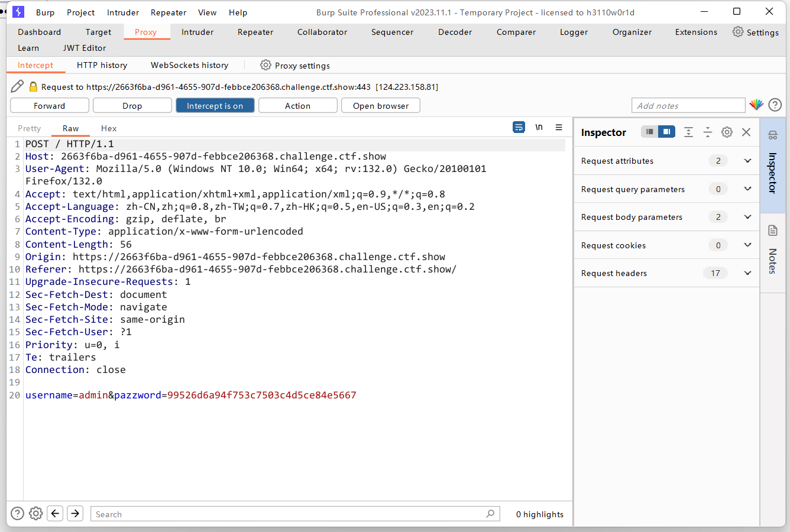Viewport: 790px width, 532px height.
Task: Click the pazzword hash value in body
Action: click(x=262, y=395)
